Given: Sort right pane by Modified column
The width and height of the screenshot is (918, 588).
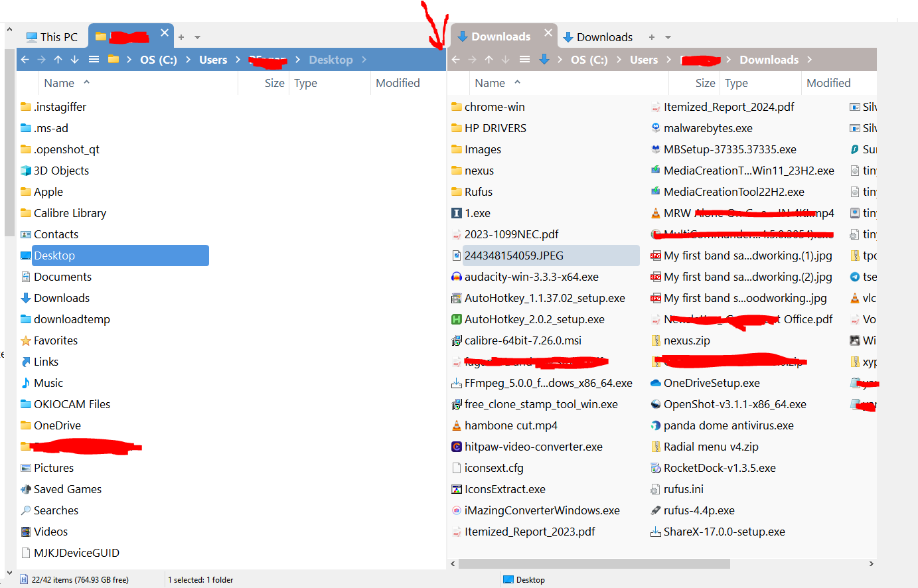Looking at the screenshot, I should tap(828, 83).
